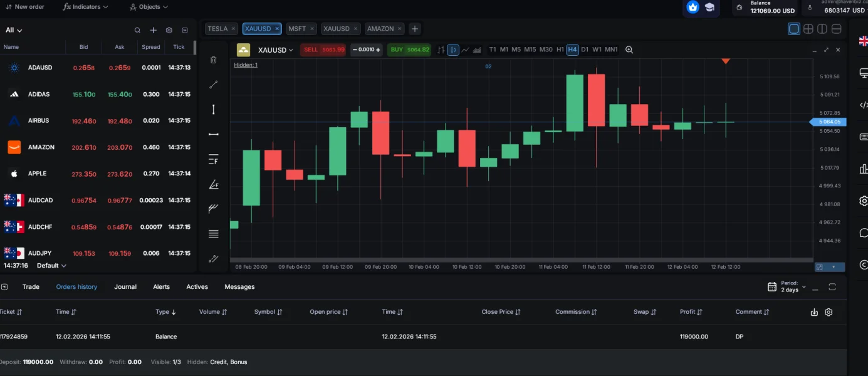The image size is (868, 376).
Task: Download orders history with the export icon
Action: point(814,312)
